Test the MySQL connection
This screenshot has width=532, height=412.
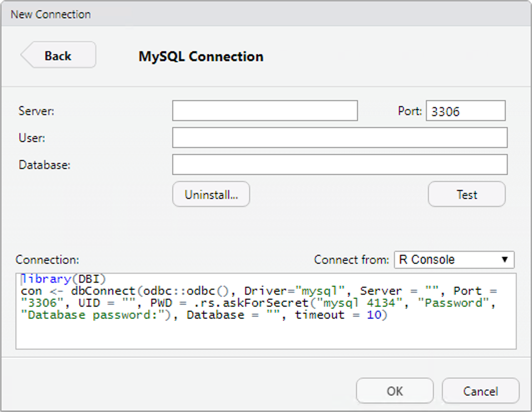[467, 194]
